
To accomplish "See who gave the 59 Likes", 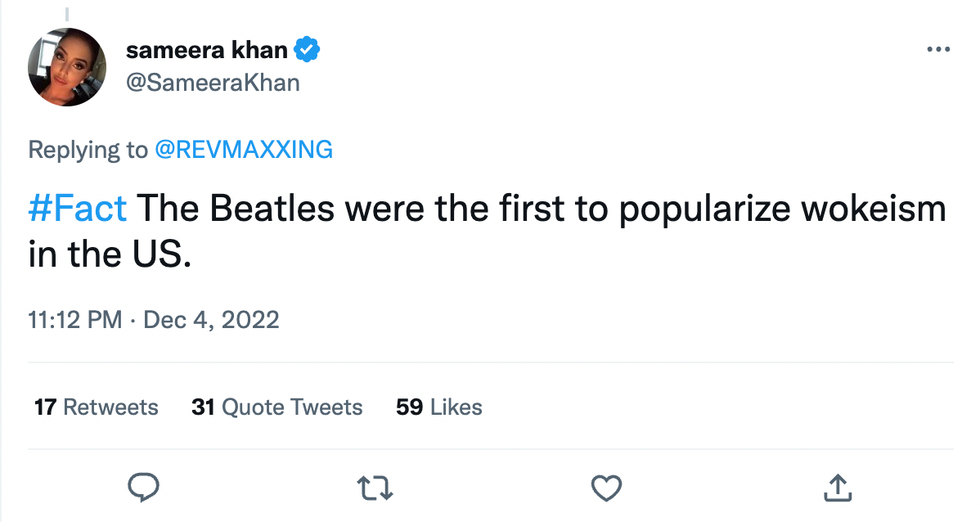I will click(439, 407).
